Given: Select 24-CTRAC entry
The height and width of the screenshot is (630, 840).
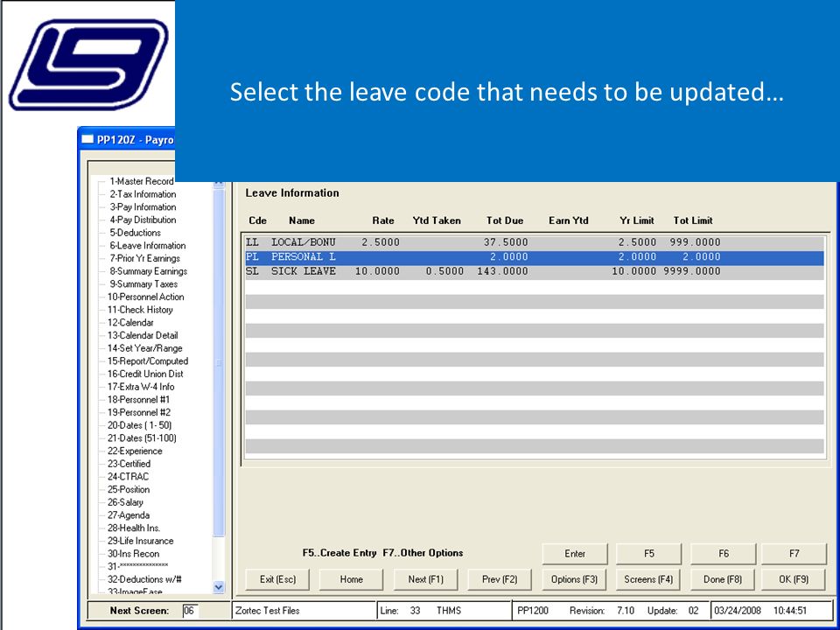Looking at the screenshot, I should (128, 478).
